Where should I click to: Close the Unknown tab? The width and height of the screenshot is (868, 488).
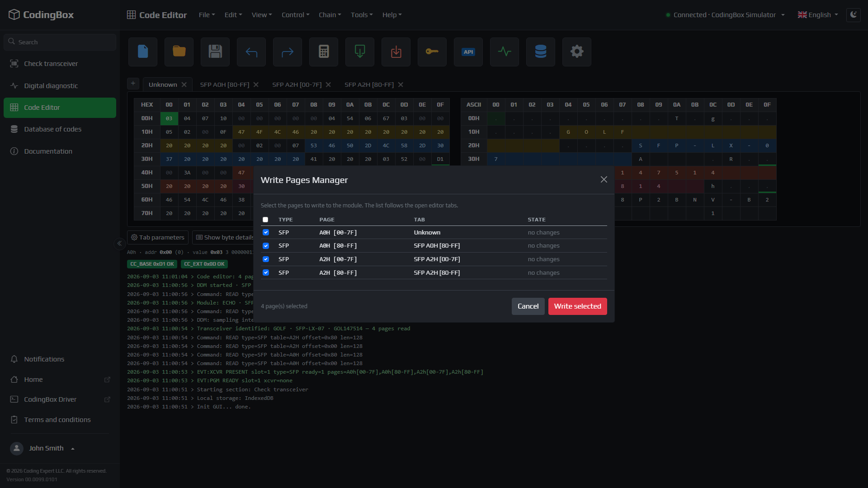(184, 84)
